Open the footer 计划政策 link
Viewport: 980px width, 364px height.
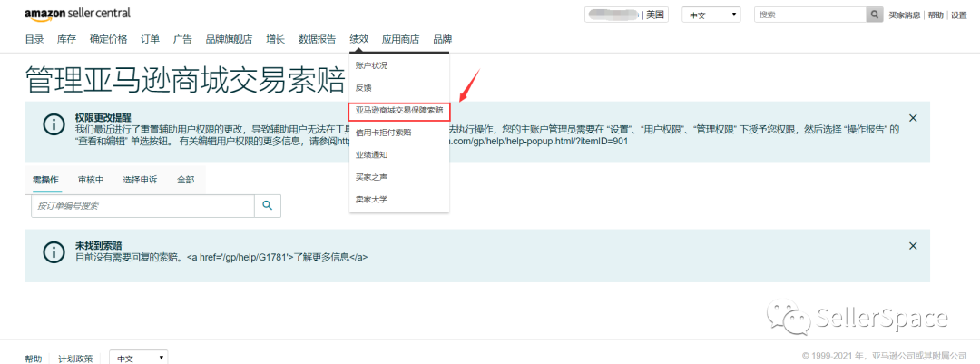(x=75, y=359)
